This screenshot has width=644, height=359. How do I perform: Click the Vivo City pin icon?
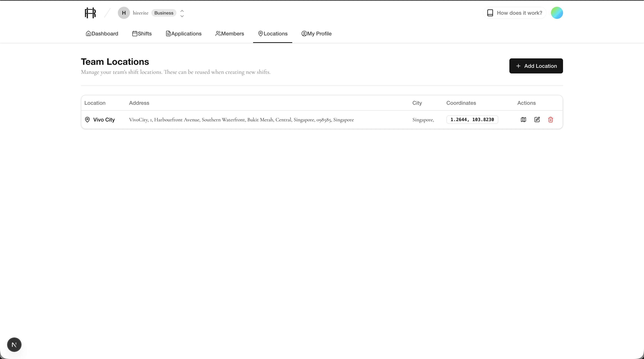coord(87,119)
